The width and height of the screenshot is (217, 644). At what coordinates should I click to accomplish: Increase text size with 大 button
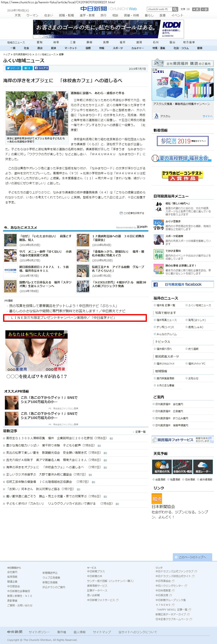[196, 9]
